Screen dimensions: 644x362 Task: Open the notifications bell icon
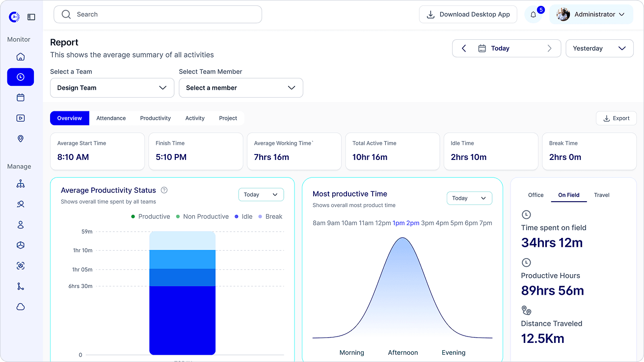[534, 15]
